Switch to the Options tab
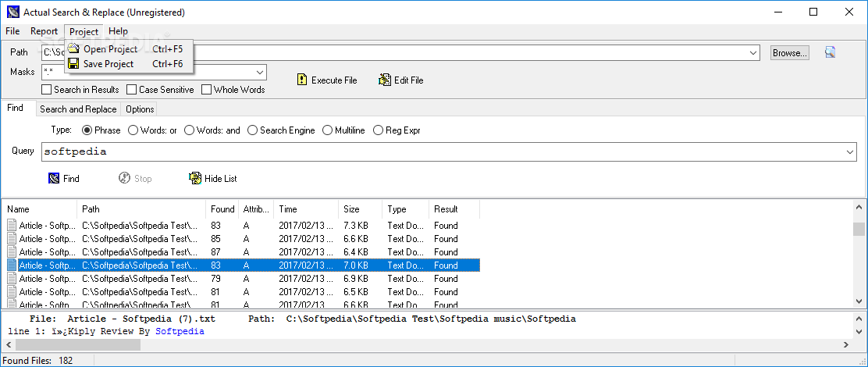Screen dimensions: 868x367 pyautogui.click(x=140, y=109)
